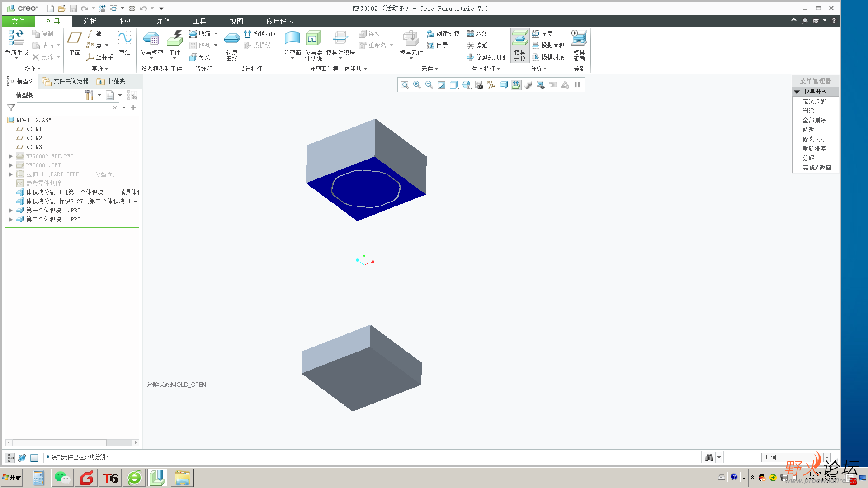Screen dimensions: 868x488
Task: Click the 模具体积块 mold volume icon
Action: point(340,38)
